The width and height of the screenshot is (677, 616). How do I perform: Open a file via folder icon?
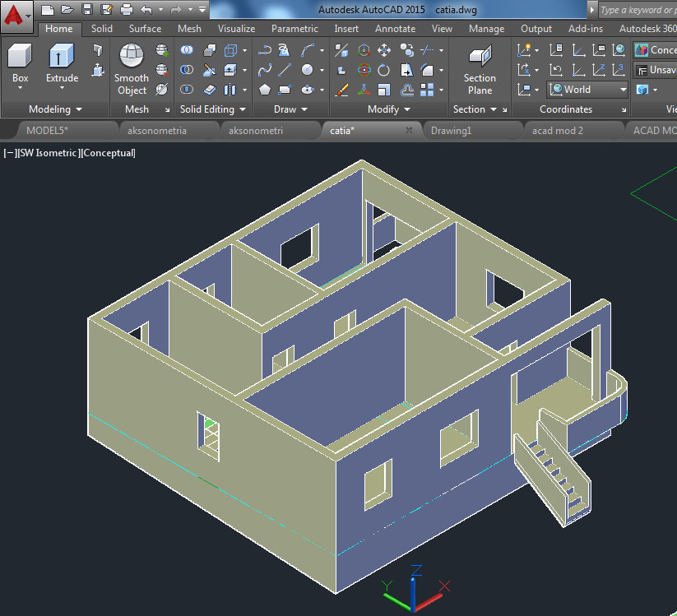67,9
